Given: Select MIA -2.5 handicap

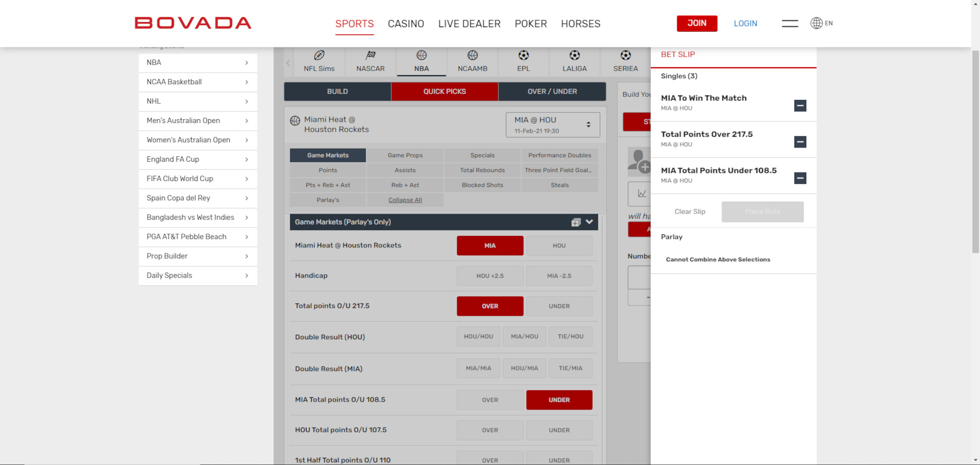Looking at the screenshot, I should pos(559,276).
